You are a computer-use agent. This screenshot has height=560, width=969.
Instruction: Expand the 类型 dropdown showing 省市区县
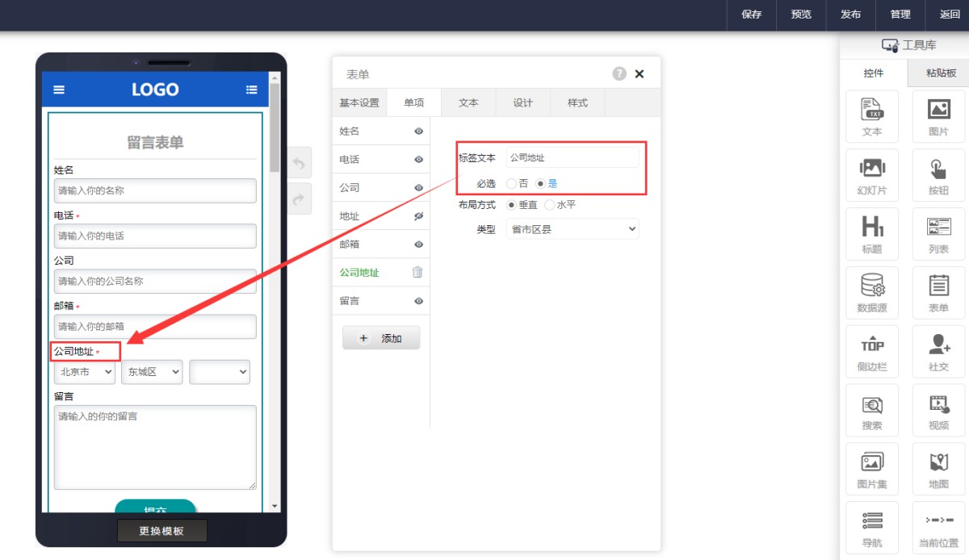click(573, 230)
